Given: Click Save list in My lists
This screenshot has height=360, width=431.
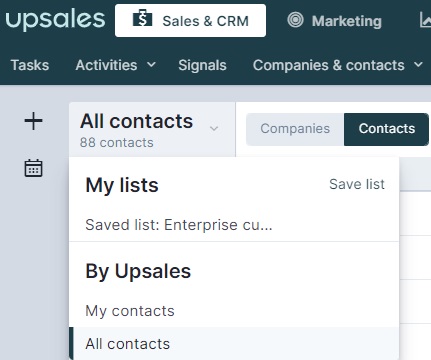Looking at the screenshot, I should click(x=357, y=184).
